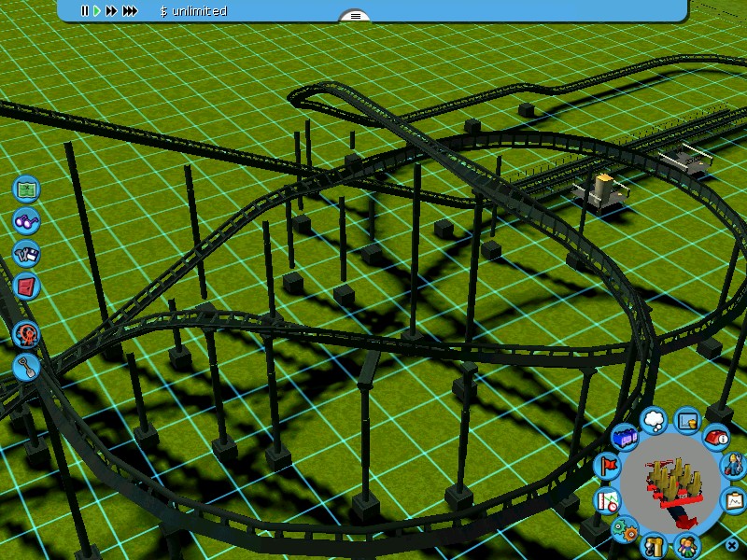Open the mechanic maintenance icon

click(x=735, y=466)
